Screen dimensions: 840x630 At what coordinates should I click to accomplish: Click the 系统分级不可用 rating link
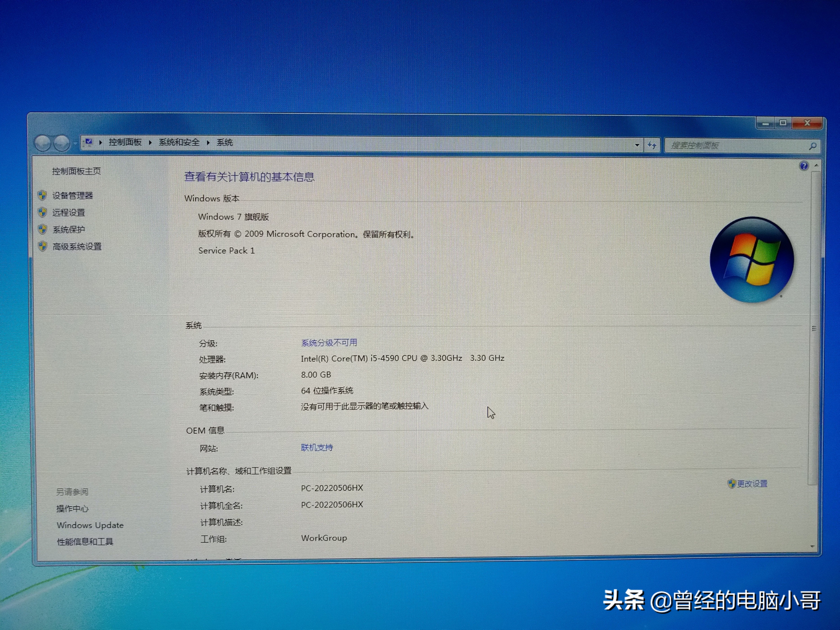(329, 343)
